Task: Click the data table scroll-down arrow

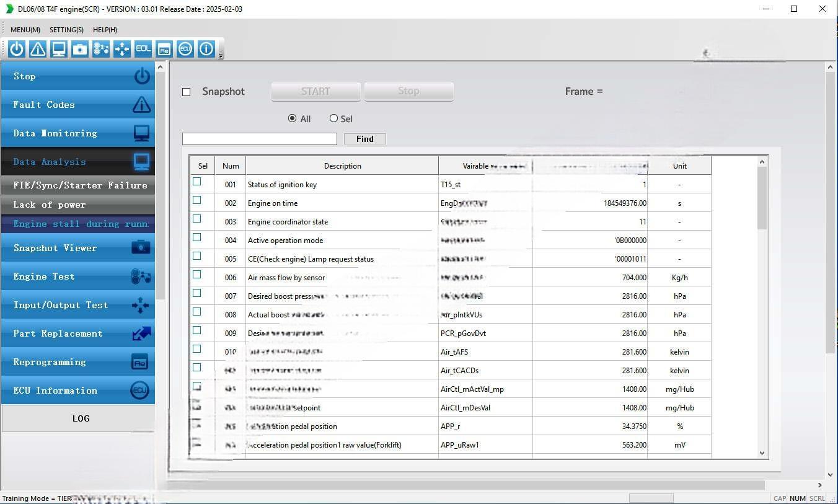Action: (762, 453)
